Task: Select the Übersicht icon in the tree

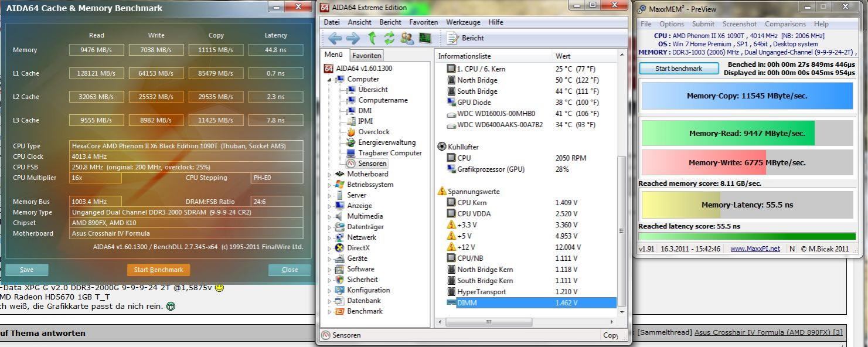Action: (351, 90)
